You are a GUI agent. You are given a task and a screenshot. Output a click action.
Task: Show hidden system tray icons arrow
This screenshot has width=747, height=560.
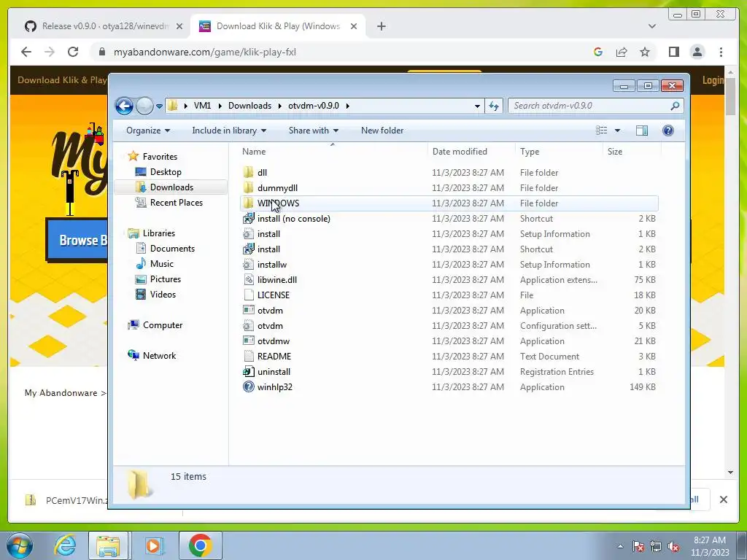[x=620, y=545]
